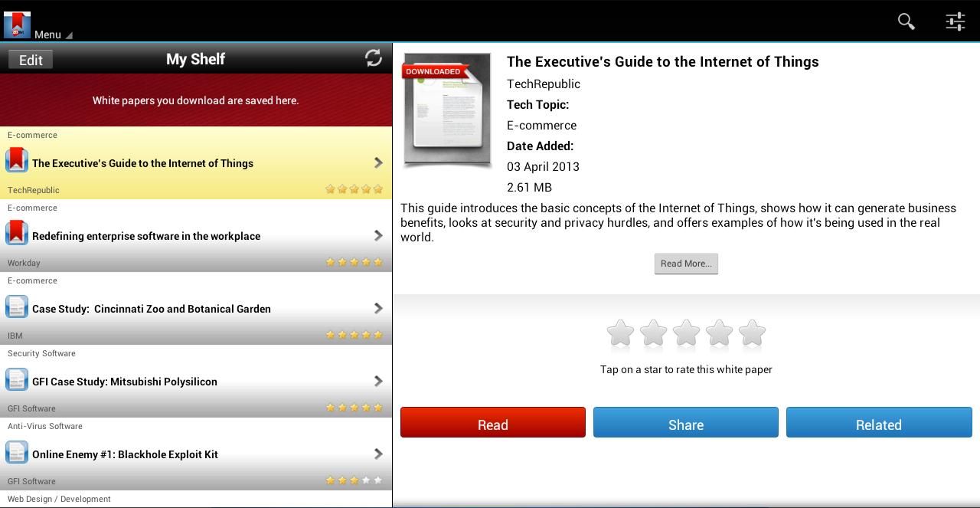Click "Web Design / Development" category label
Viewport: 980px width, 508px height.
(x=59, y=499)
